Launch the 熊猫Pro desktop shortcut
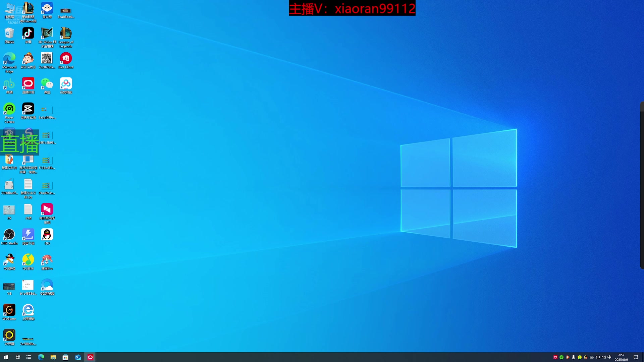644x362 pixels. click(x=47, y=262)
